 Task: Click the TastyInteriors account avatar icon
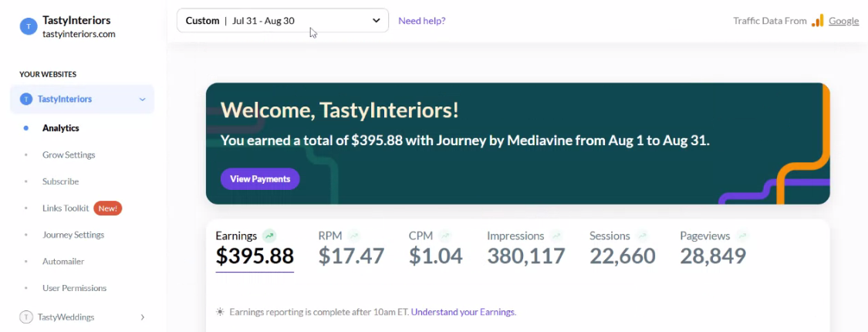(x=29, y=26)
